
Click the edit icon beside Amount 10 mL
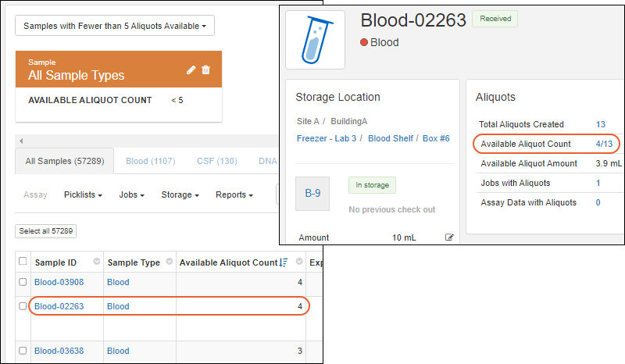pyautogui.click(x=449, y=237)
